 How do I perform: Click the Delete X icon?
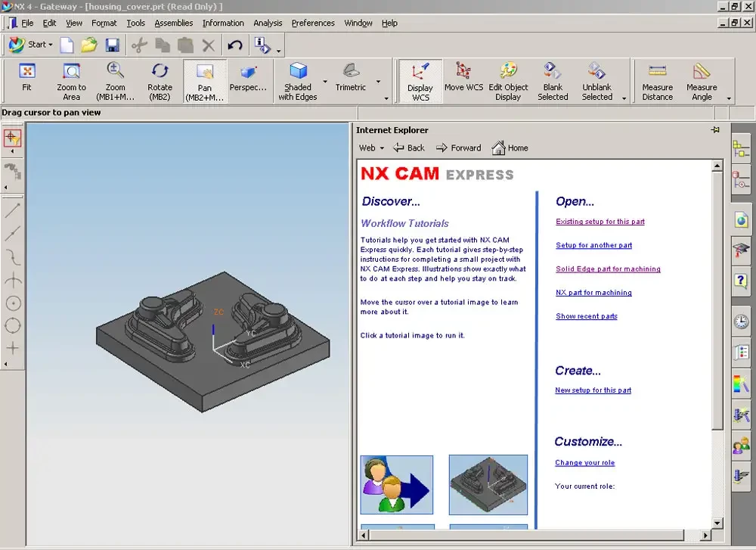click(x=209, y=45)
